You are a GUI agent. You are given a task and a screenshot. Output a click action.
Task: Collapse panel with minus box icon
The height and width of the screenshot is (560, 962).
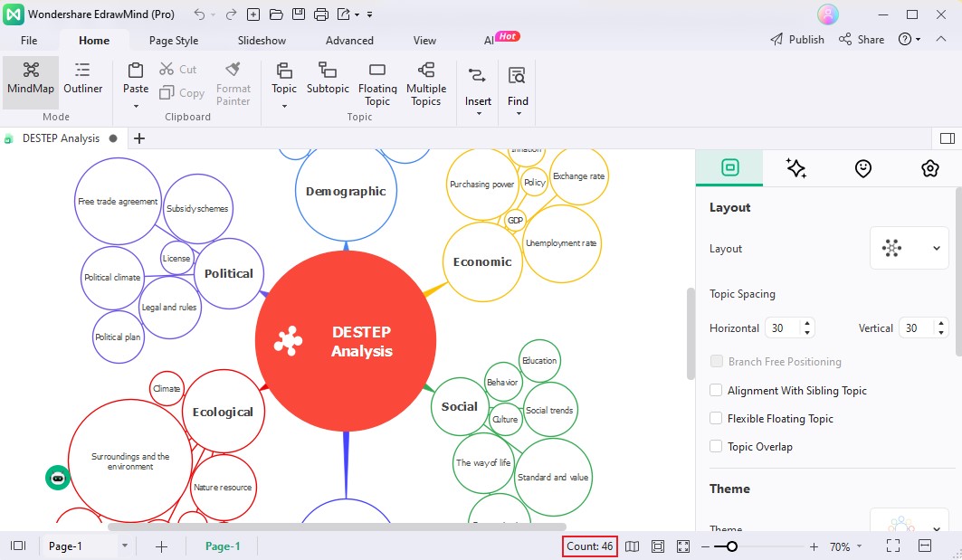tap(925, 546)
